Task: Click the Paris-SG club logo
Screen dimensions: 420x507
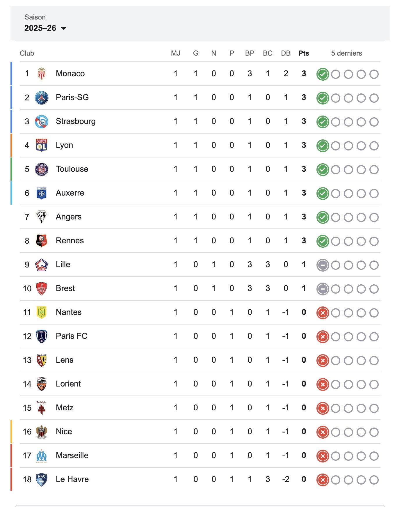Action: [42, 97]
